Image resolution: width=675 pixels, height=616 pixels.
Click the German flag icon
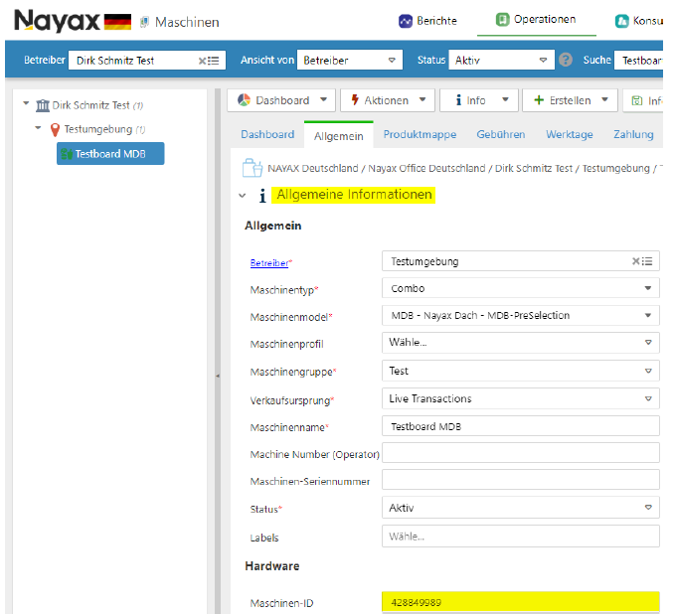click(117, 22)
